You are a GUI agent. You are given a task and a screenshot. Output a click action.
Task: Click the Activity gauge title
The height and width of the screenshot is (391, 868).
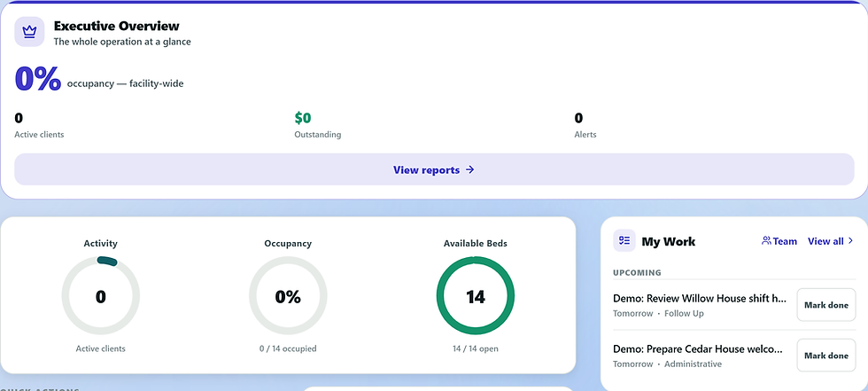(101, 243)
